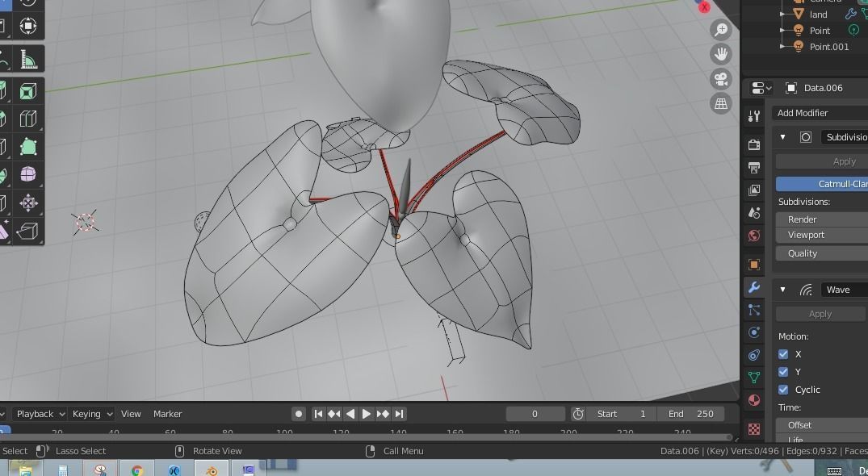Open the Object Data mesh tab
This screenshot has height=476, width=868.
(x=754, y=378)
